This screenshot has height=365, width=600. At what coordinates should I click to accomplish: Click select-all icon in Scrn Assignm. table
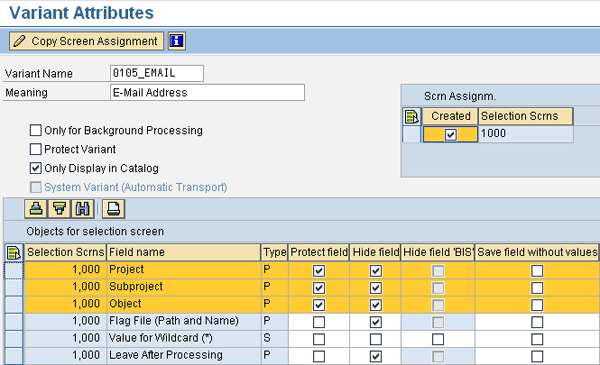coord(412,116)
